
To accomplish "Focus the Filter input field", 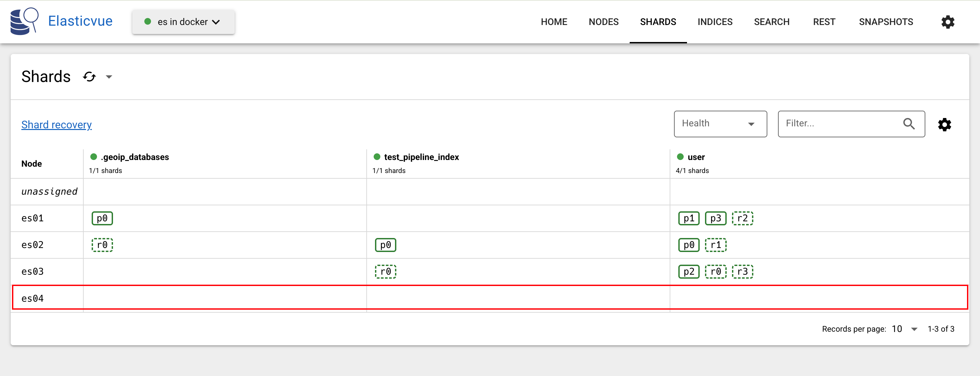I will [x=851, y=124].
